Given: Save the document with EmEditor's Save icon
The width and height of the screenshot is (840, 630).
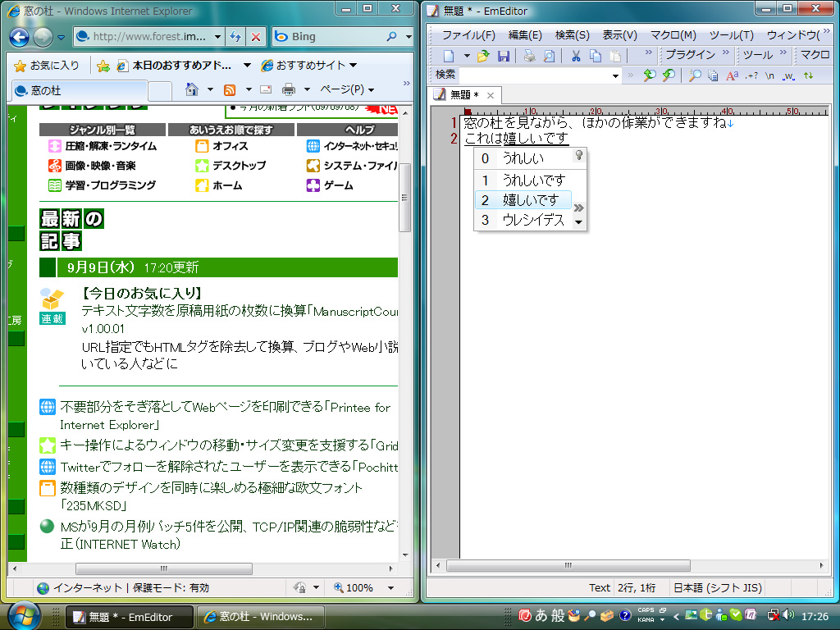Looking at the screenshot, I should tap(504, 56).
